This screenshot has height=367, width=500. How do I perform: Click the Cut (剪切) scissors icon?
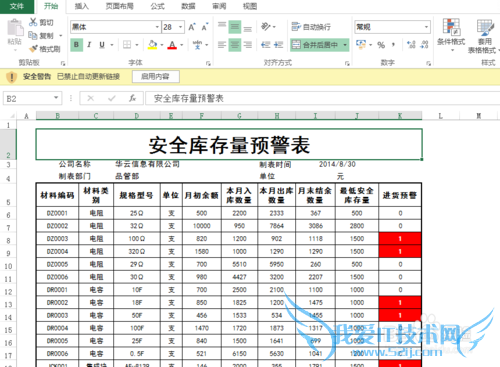click(x=33, y=22)
